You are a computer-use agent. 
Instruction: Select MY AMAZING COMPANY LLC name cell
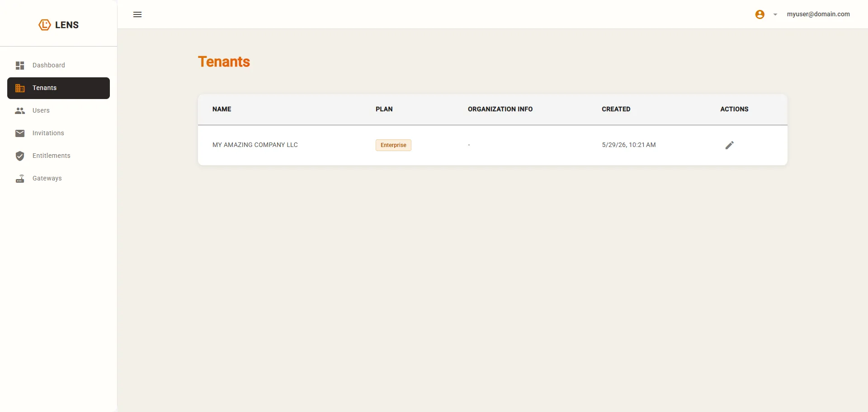click(255, 145)
